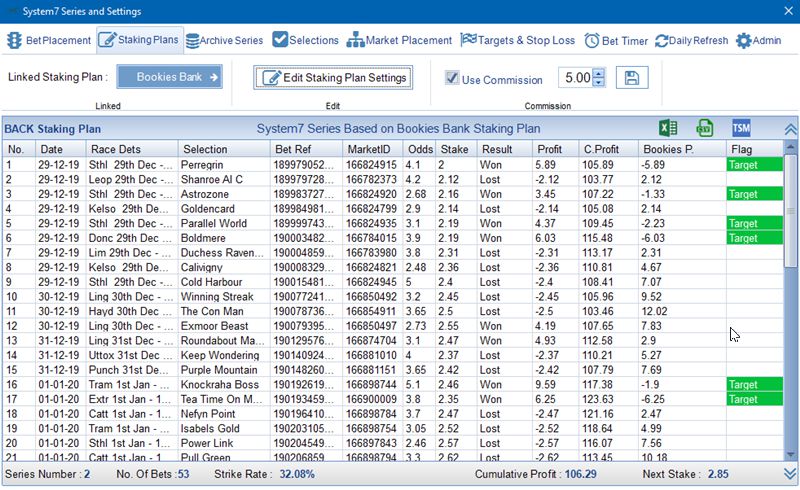Open the Bet Placement tab
The image size is (800, 490).
(x=49, y=40)
